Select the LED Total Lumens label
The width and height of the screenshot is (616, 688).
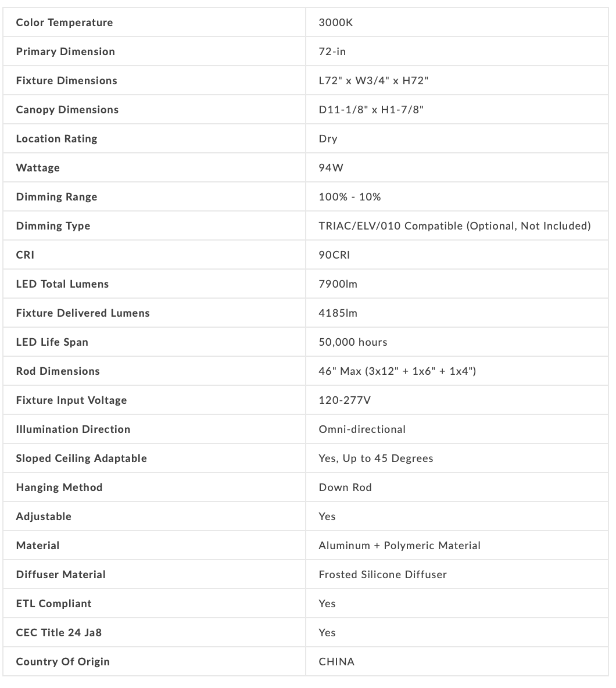click(x=62, y=284)
